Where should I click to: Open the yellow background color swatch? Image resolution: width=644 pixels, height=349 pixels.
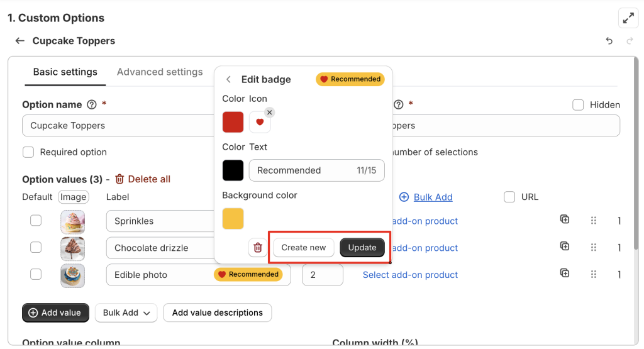click(x=233, y=219)
